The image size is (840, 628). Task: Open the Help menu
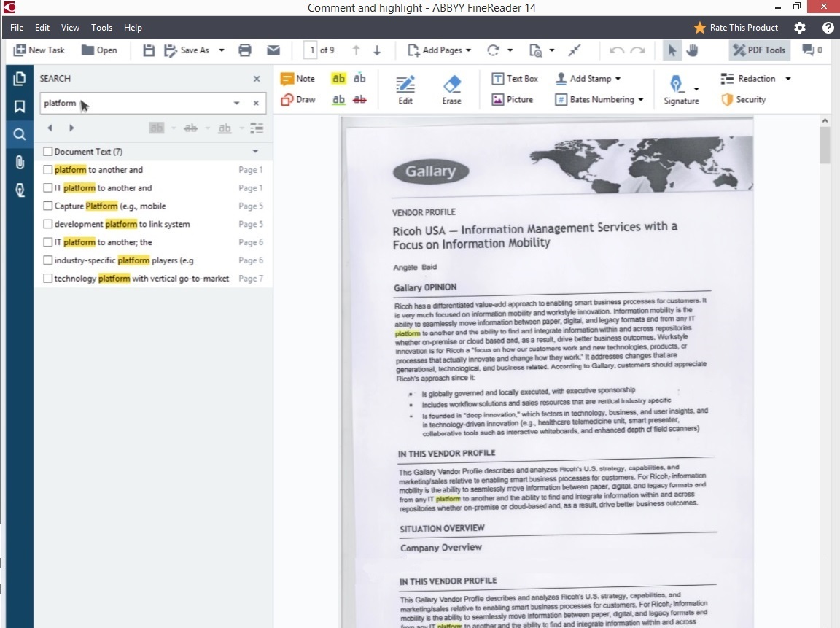[x=133, y=28]
